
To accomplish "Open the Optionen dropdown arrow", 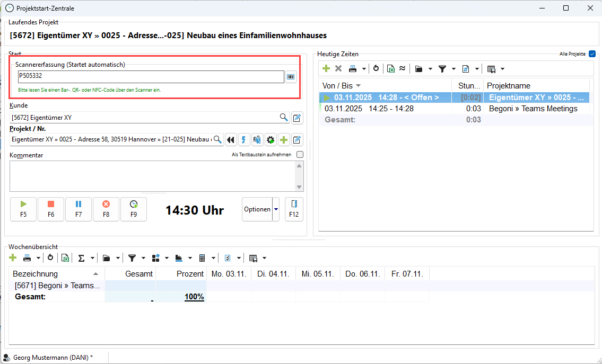I will [x=276, y=209].
